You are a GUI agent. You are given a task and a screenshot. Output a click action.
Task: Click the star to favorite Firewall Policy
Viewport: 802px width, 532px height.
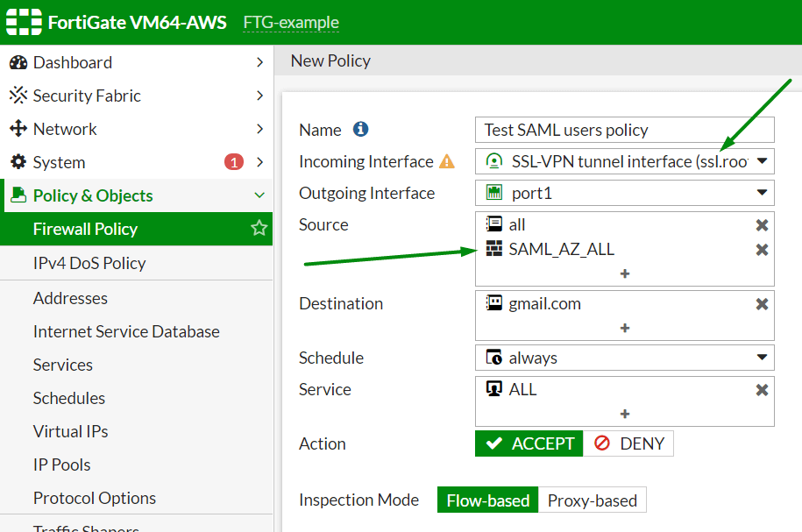(259, 229)
